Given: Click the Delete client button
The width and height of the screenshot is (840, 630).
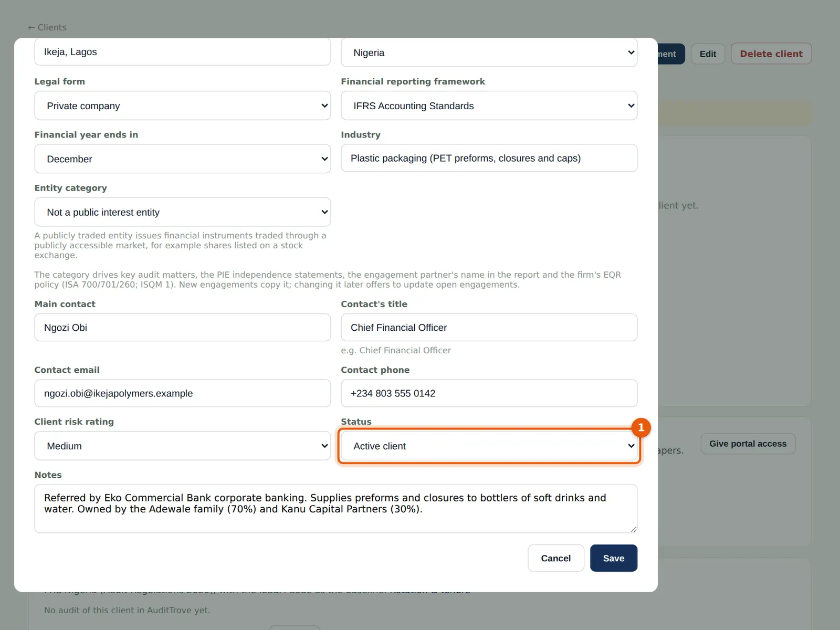Looking at the screenshot, I should point(771,54).
